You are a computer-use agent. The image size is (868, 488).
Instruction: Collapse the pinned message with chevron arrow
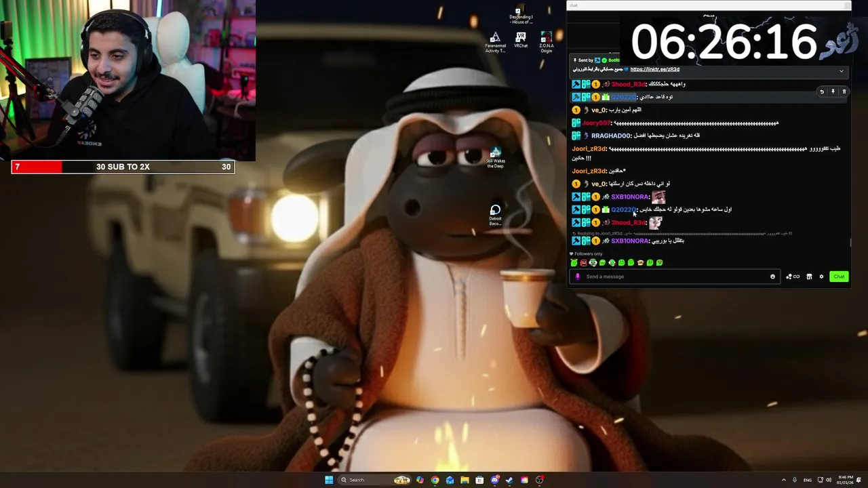pyautogui.click(x=842, y=71)
